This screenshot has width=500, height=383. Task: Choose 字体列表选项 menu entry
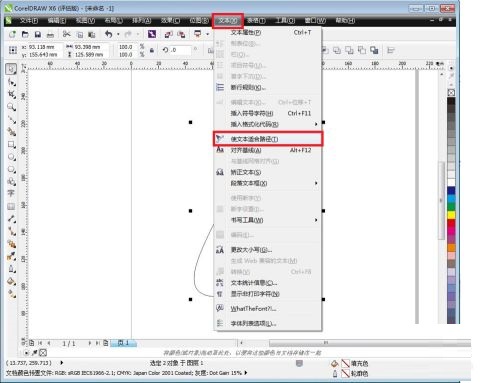pos(267,323)
